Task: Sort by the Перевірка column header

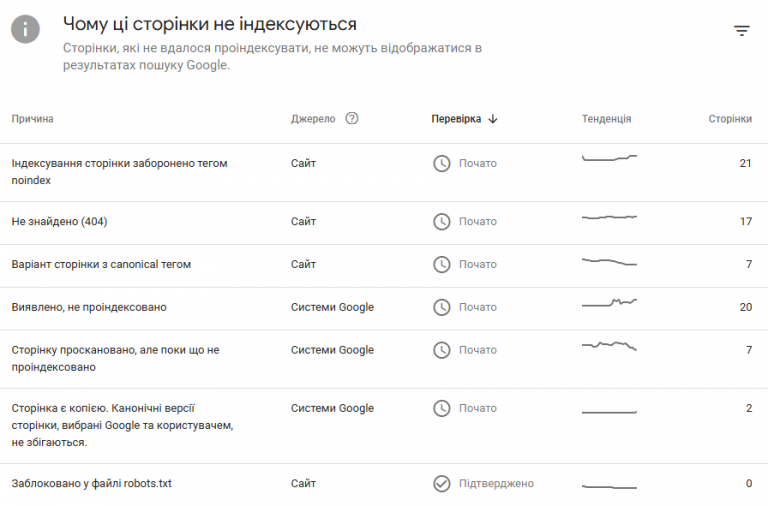Action: [456, 119]
